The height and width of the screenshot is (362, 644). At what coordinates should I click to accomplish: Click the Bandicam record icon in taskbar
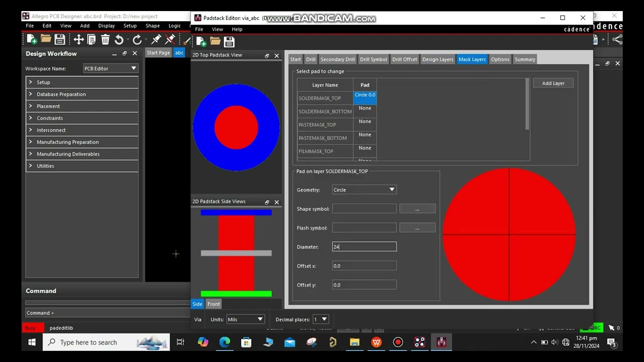click(398, 342)
